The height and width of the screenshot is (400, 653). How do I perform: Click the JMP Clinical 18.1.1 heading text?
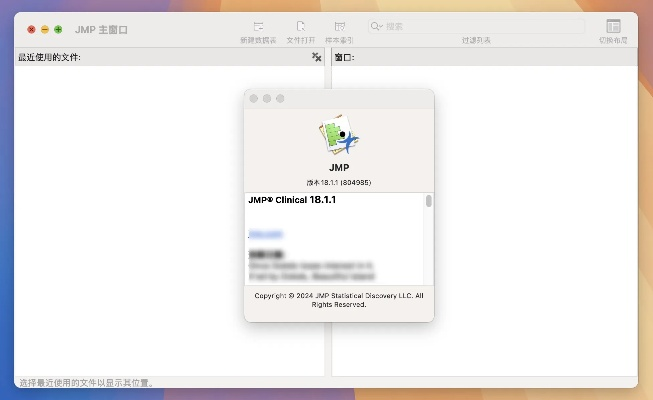pyautogui.click(x=292, y=200)
